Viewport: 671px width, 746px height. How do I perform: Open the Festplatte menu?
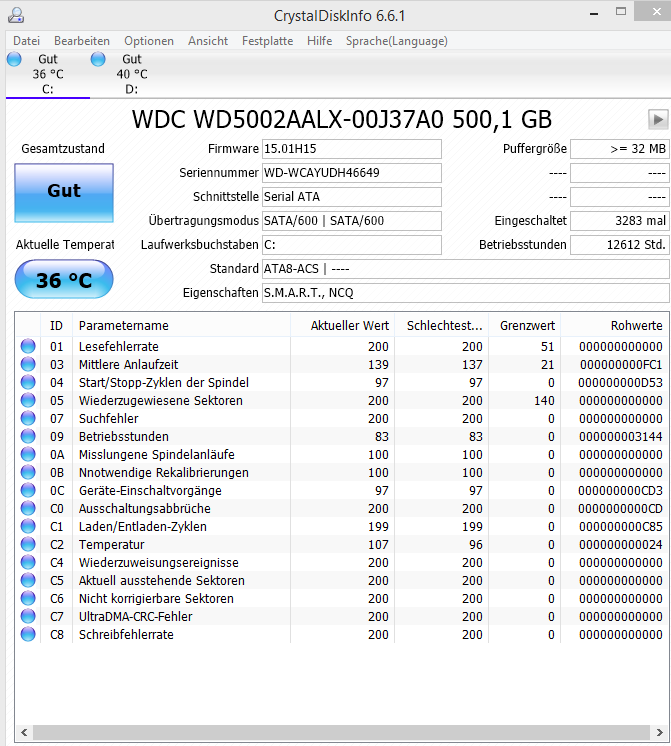tap(267, 41)
